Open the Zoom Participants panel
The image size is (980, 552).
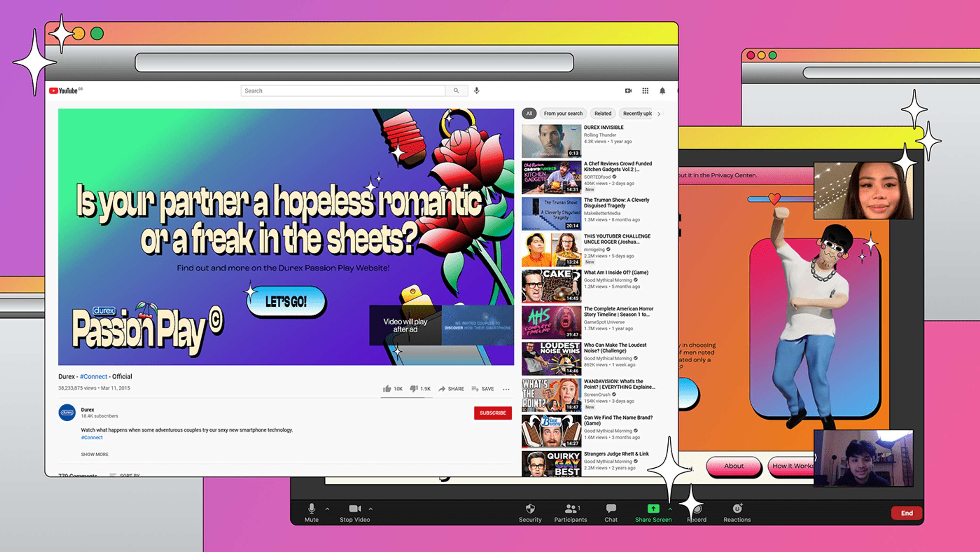[570, 513]
